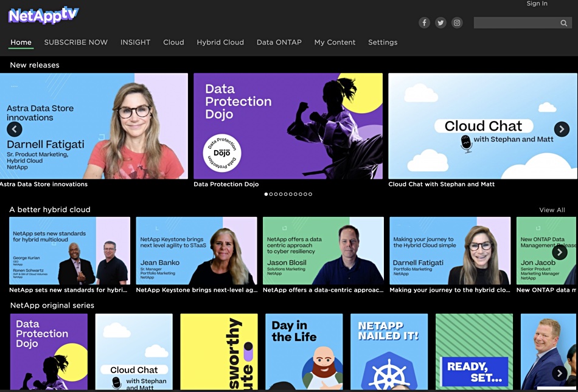Viewport: 578px width, 392px height.
Task: Open NetApp's Twitter page icon
Action: click(440, 23)
